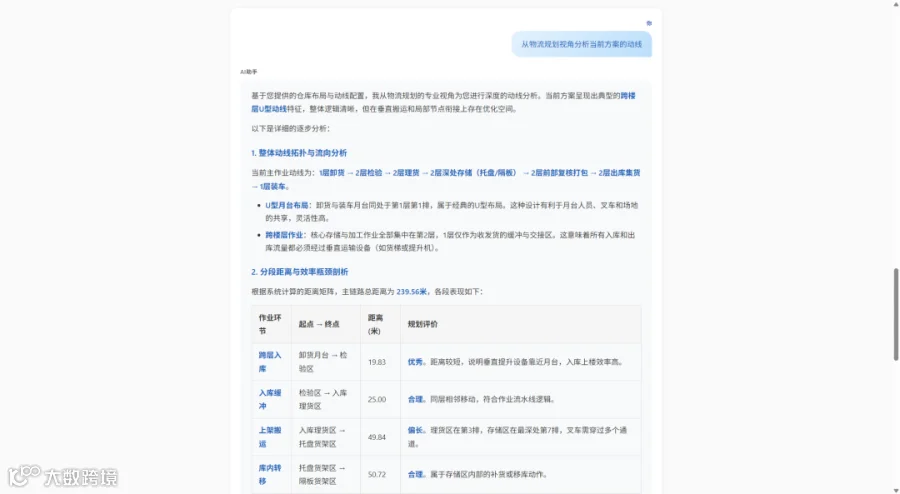The width and height of the screenshot is (900, 494).
Task: Click the user message bubble 从物流规划视角分析当前方案的动线
Action: point(581,44)
